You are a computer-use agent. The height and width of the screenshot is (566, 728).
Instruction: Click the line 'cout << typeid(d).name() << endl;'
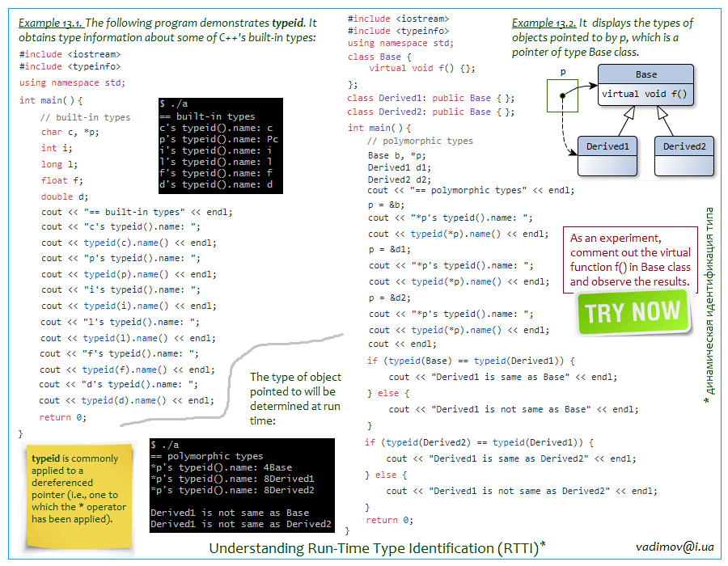click(x=126, y=400)
